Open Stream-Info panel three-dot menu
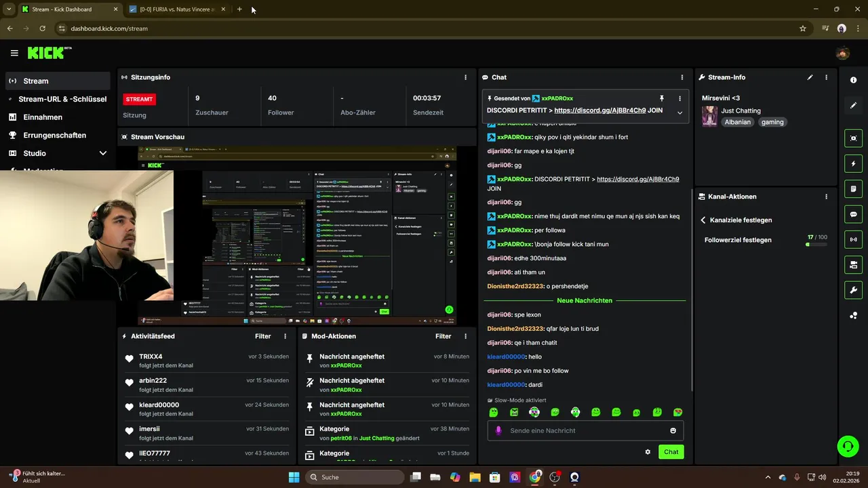This screenshot has height=488, width=868. [x=826, y=77]
